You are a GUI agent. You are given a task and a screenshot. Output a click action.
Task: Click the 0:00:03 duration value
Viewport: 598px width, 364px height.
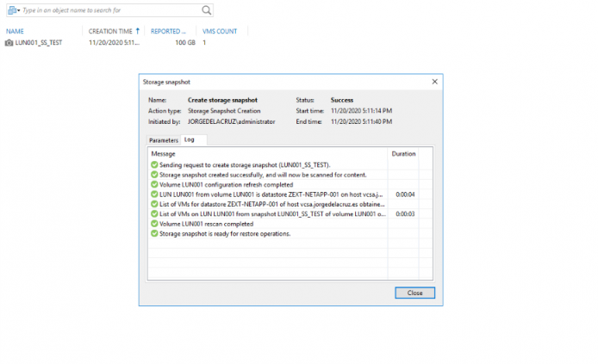(405, 214)
